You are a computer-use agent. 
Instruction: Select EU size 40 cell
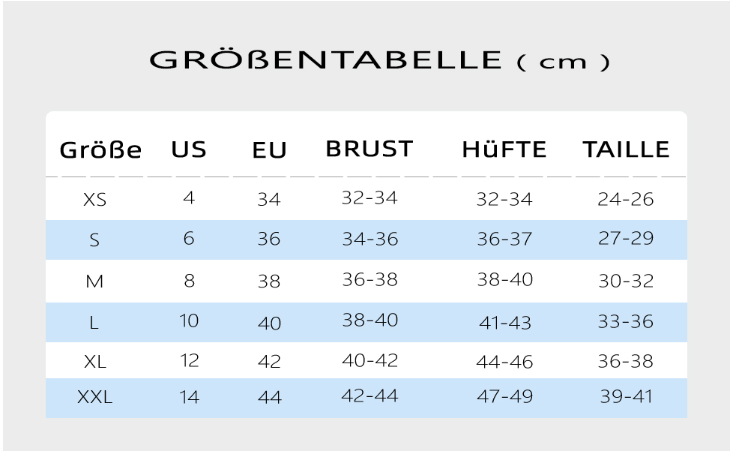click(269, 323)
